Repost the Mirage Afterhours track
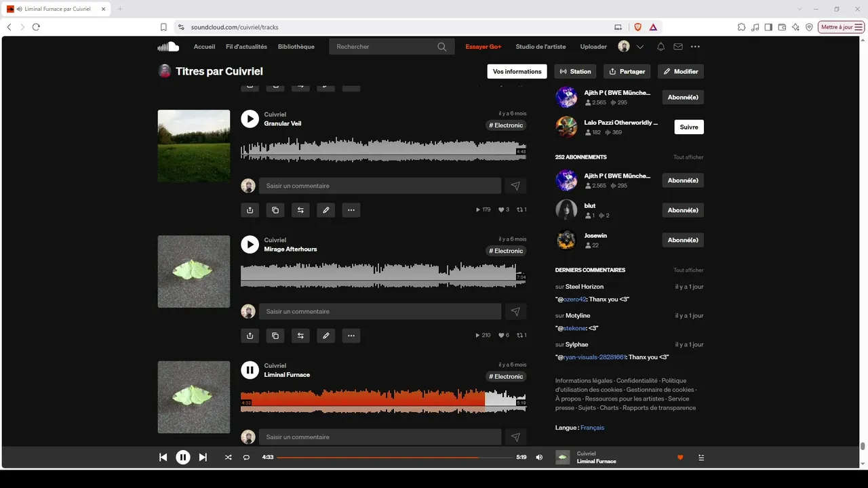Viewport: 868px width, 488px height. click(x=300, y=335)
